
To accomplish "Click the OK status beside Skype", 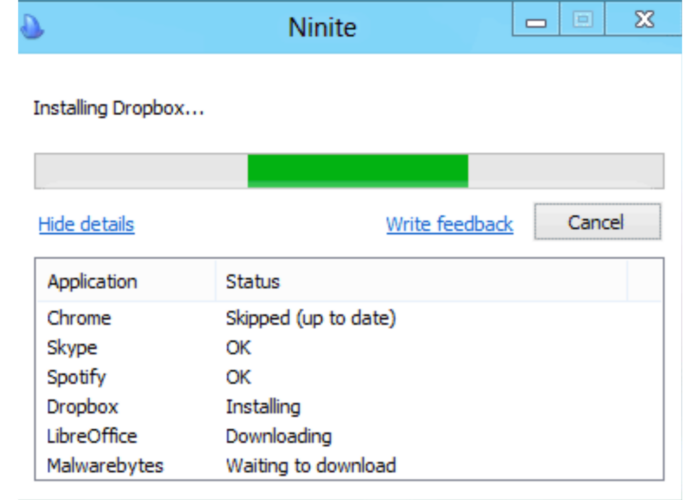I will click(238, 348).
